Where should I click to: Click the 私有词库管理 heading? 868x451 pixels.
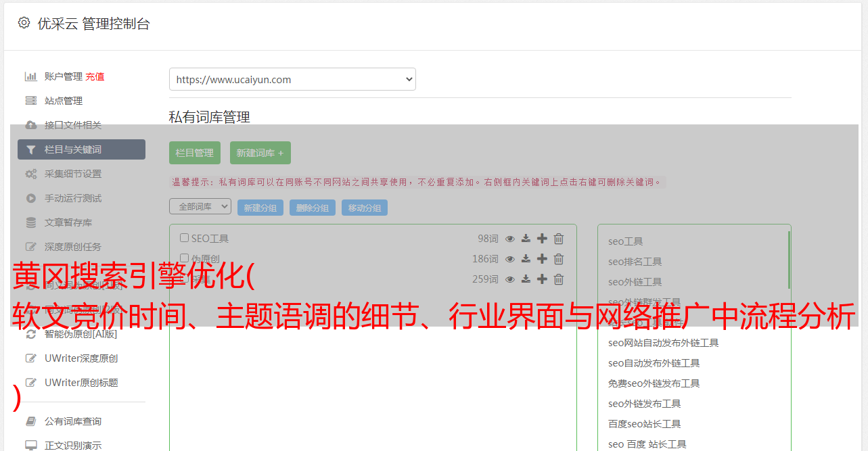pyautogui.click(x=210, y=117)
